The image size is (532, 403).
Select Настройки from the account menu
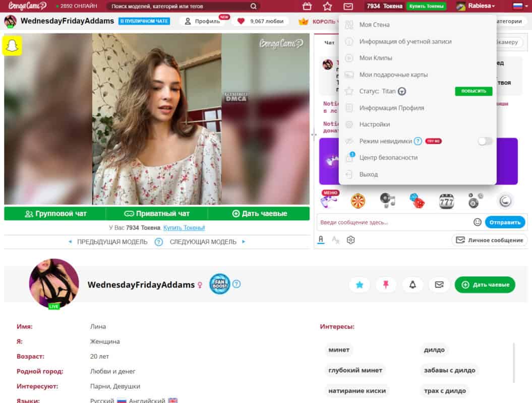click(374, 124)
